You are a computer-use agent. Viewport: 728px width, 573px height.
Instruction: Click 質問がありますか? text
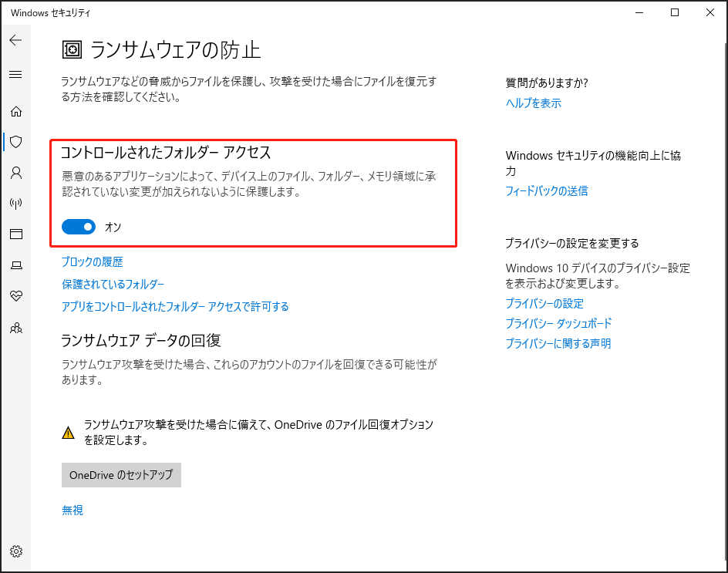click(x=547, y=83)
